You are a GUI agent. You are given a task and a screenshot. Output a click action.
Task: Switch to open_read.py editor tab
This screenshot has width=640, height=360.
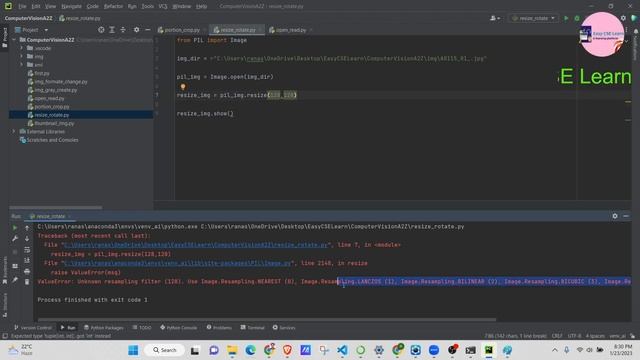(291, 30)
